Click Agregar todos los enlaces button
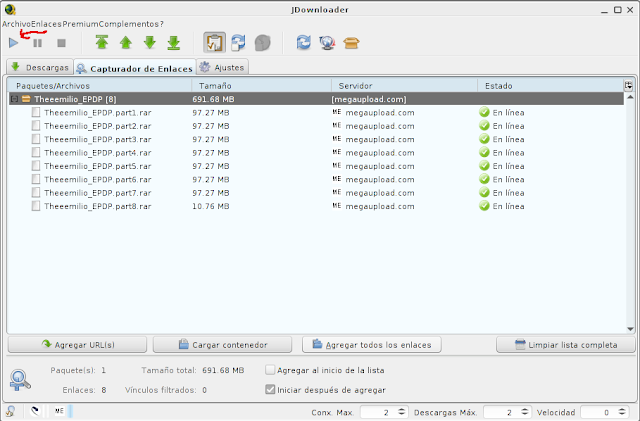Screen dimensions: 640x421 point(372,345)
